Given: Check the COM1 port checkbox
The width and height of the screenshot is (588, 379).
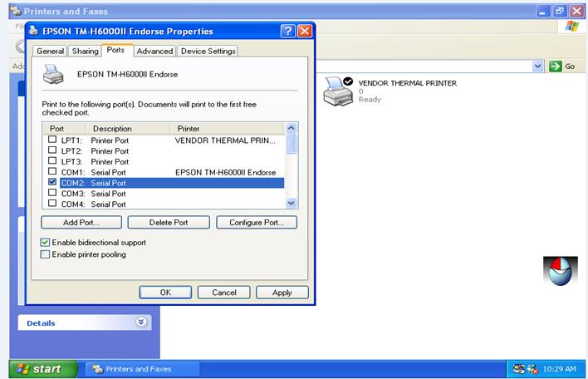Looking at the screenshot, I should (x=52, y=171).
